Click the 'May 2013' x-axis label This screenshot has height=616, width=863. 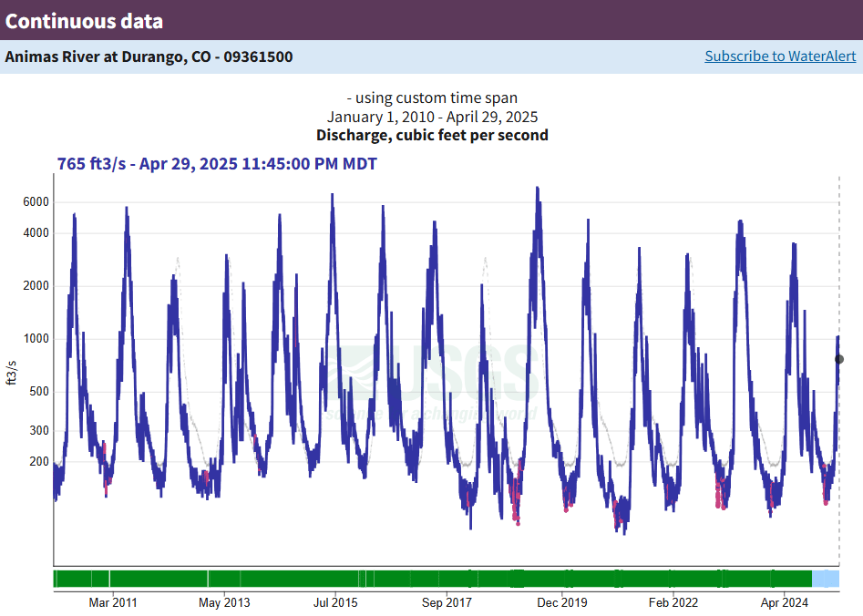(x=224, y=603)
